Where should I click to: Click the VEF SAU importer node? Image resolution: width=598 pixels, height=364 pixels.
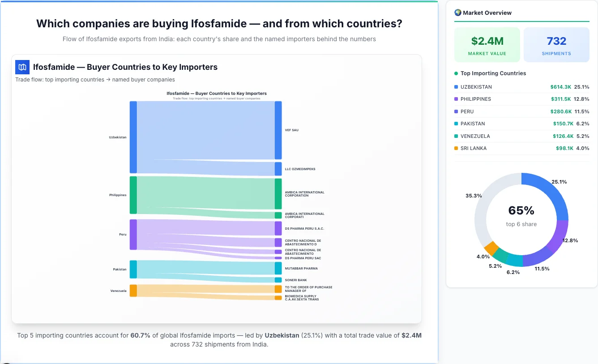click(278, 130)
